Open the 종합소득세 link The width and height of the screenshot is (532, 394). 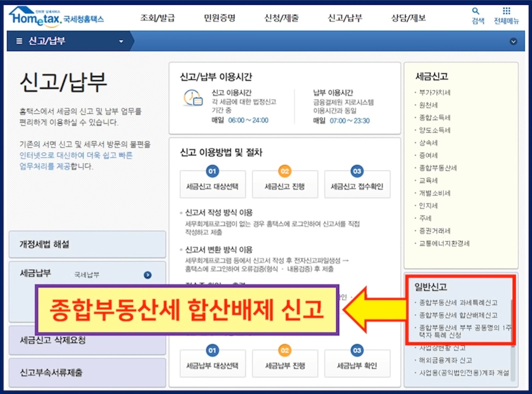coord(435,118)
